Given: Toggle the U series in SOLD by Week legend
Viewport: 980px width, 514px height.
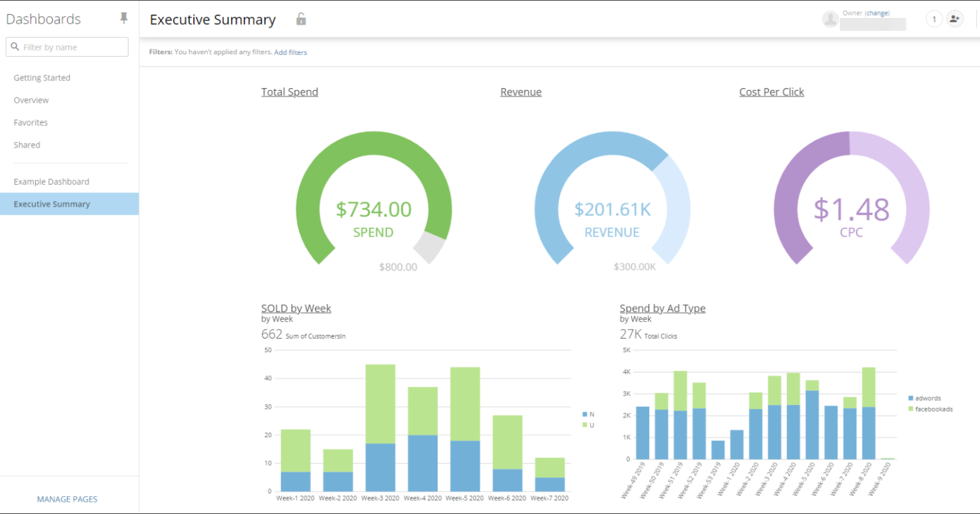Looking at the screenshot, I should click(589, 425).
